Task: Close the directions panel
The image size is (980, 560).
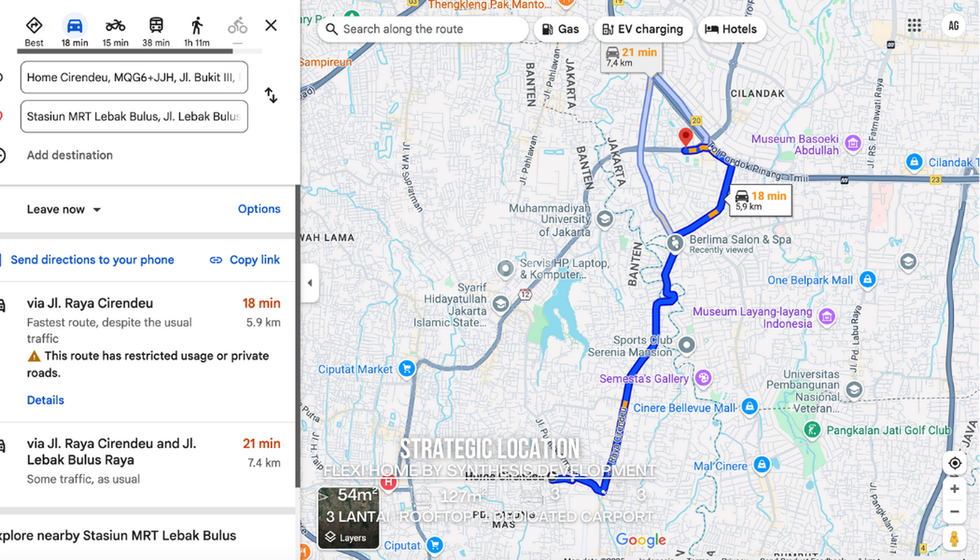Action: click(x=271, y=25)
